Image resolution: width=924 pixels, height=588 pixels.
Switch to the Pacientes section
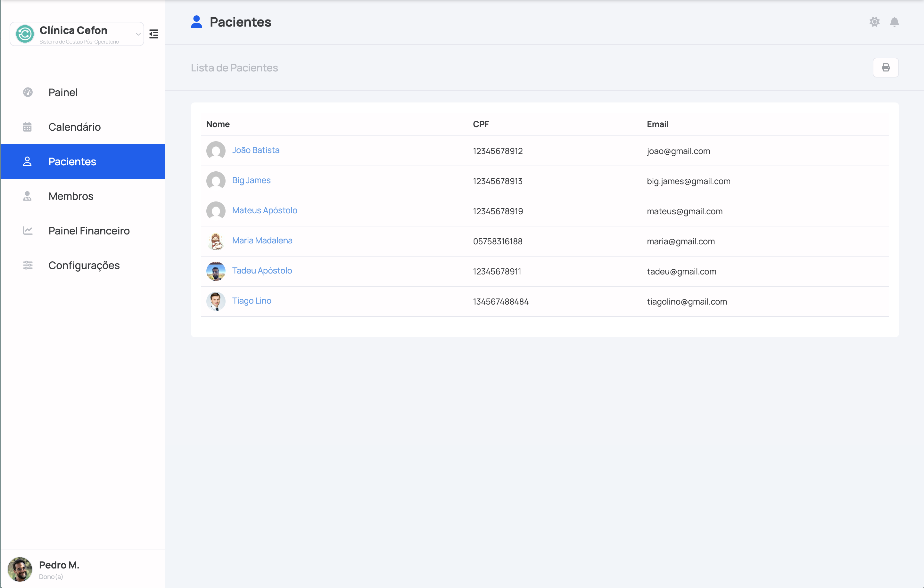pyautogui.click(x=72, y=161)
